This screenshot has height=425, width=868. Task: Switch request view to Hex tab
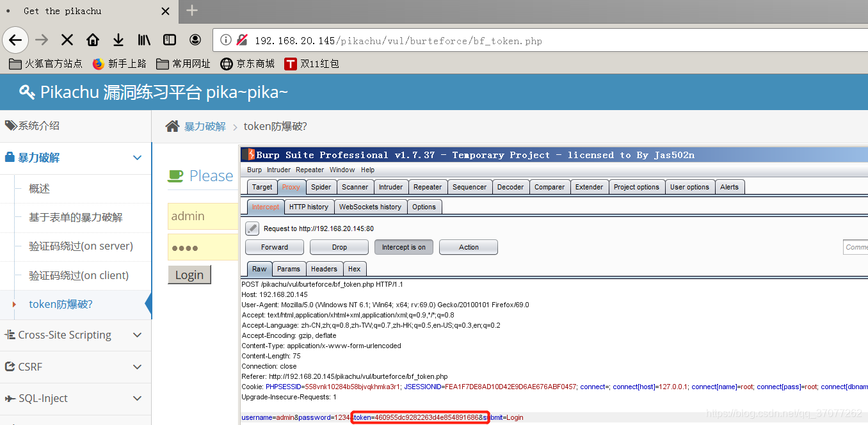click(x=354, y=269)
